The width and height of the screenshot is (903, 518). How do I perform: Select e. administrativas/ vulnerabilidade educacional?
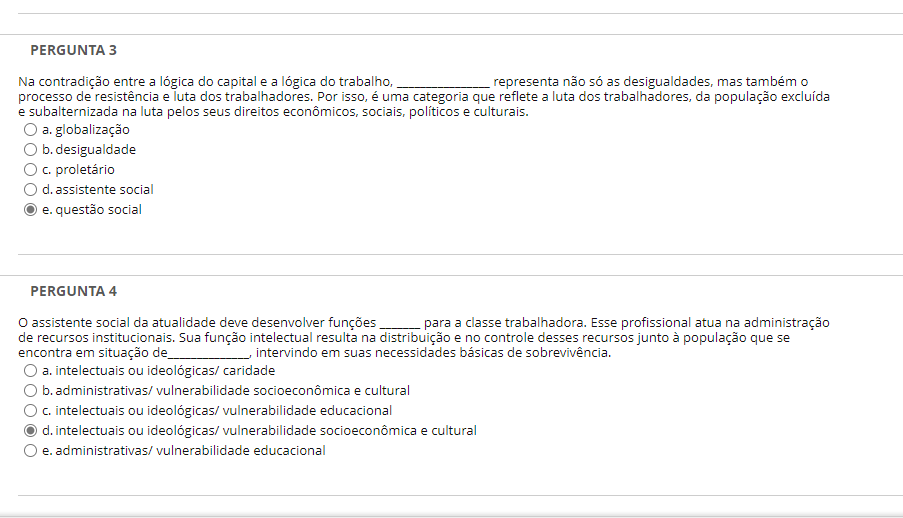[31, 451]
